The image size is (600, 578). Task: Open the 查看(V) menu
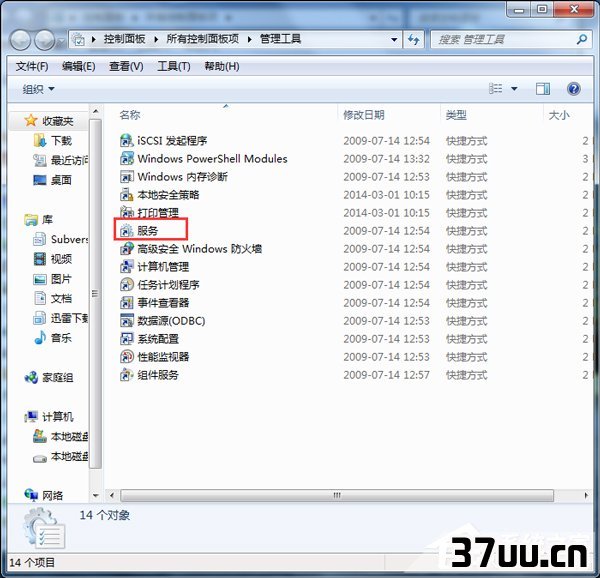[x=126, y=66]
